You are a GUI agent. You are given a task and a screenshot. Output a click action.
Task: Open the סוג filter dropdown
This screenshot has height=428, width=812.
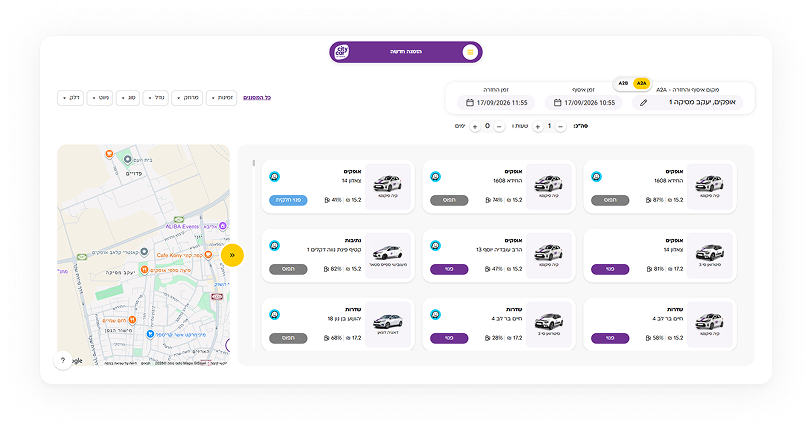(127, 97)
